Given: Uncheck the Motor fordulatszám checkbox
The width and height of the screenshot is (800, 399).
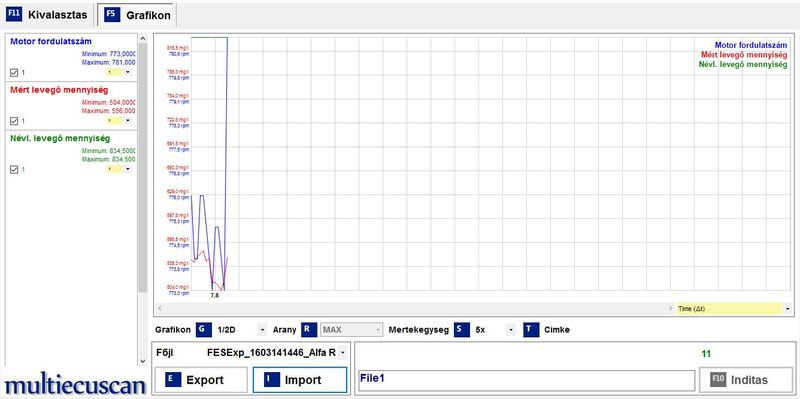Looking at the screenshot, I should pyautogui.click(x=14, y=72).
